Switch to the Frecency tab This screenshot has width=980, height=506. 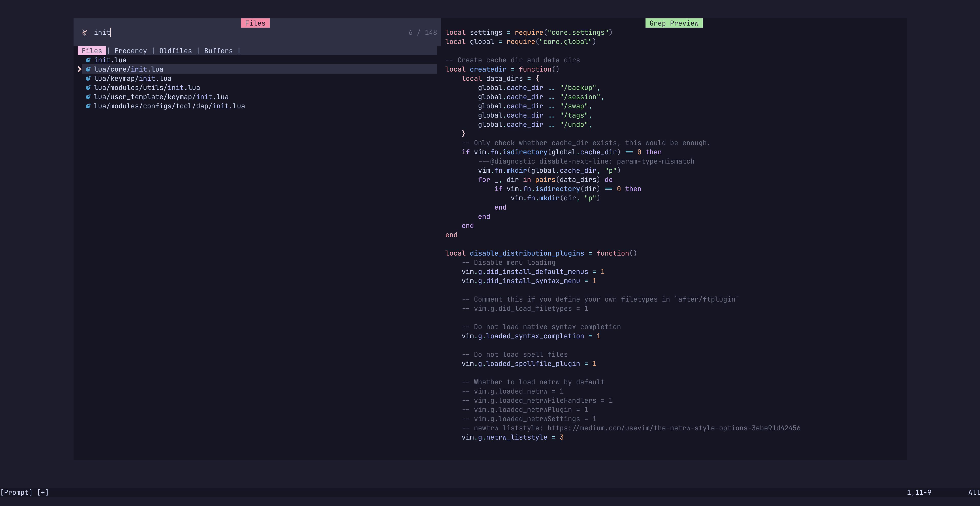130,51
